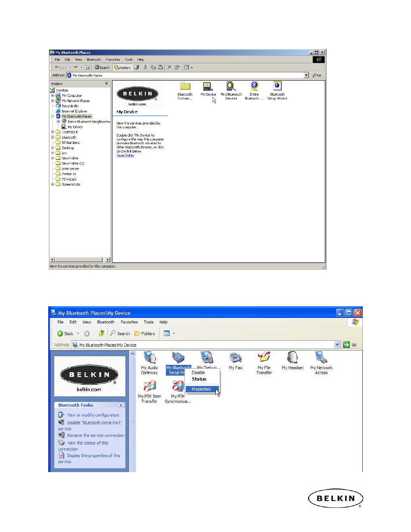The height and width of the screenshot is (532, 411).
Task: Click the Open Folder link
Action: pos(125,156)
